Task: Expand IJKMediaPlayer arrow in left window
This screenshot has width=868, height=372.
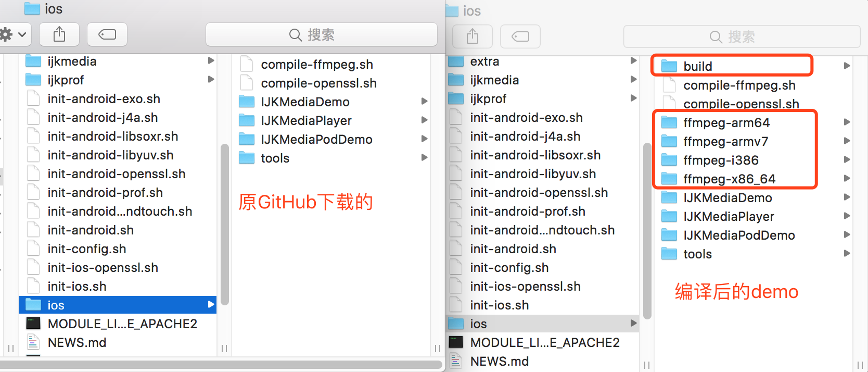Action: (425, 120)
